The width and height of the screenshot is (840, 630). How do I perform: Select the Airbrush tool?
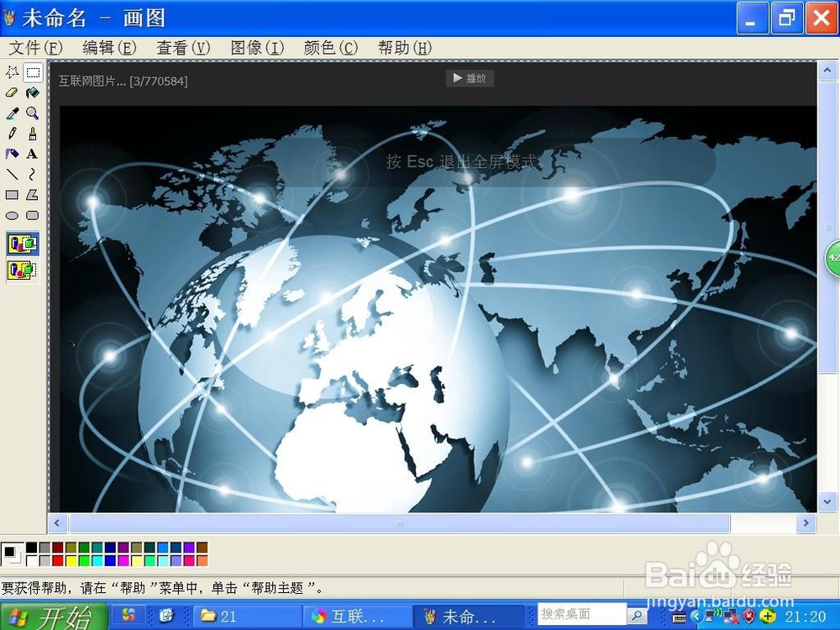pyautogui.click(x=12, y=154)
